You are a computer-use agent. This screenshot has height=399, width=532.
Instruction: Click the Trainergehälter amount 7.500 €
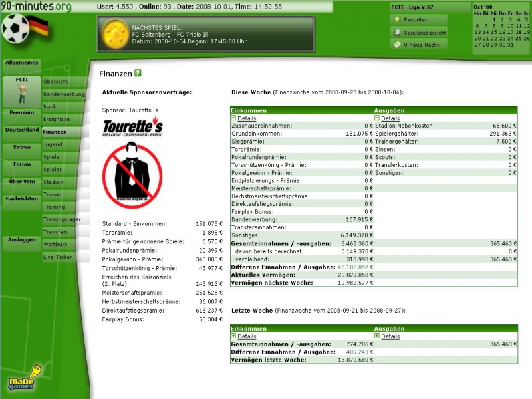pos(506,142)
